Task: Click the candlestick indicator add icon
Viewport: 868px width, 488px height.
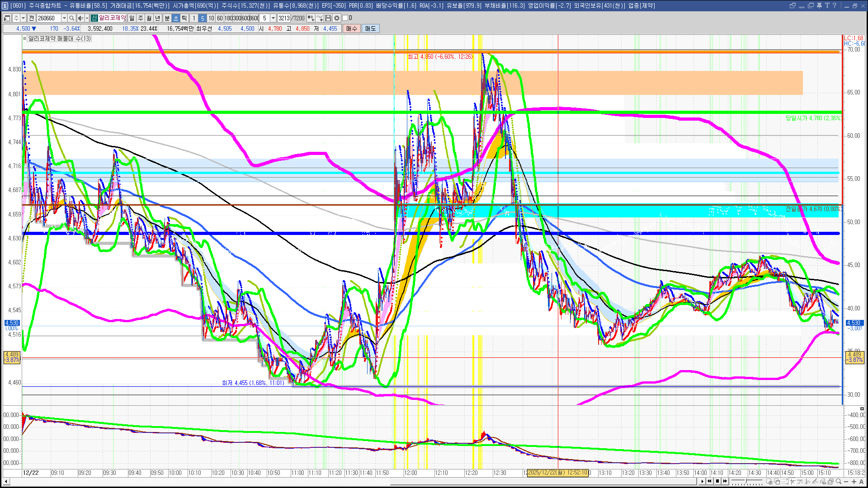Action: [x=311, y=18]
